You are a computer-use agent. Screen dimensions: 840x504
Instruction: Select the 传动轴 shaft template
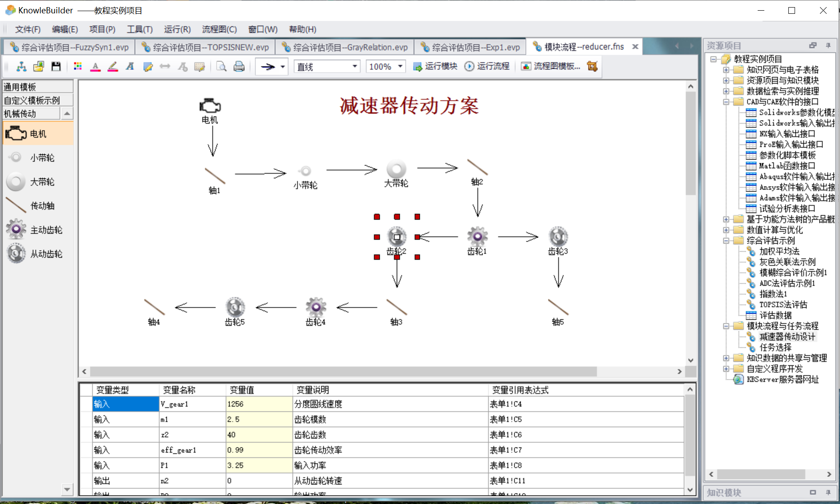16,206
